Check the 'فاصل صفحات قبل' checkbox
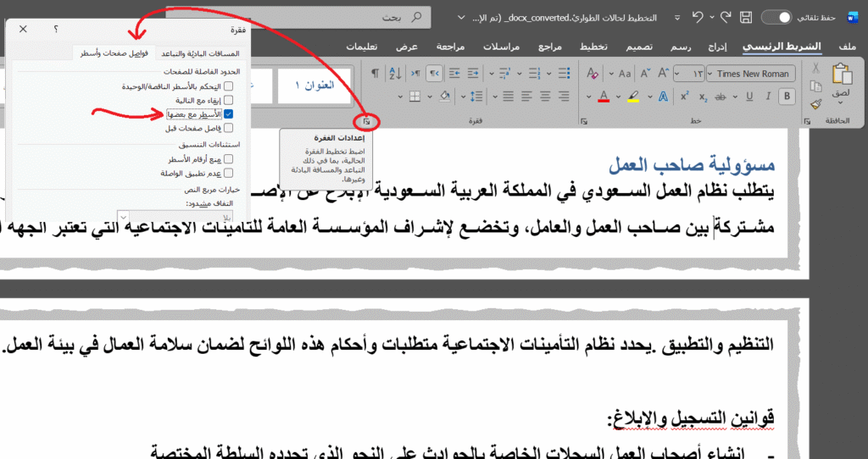Image resolution: width=868 pixels, height=459 pixels. pyautogui.click(x=228, y=129)
